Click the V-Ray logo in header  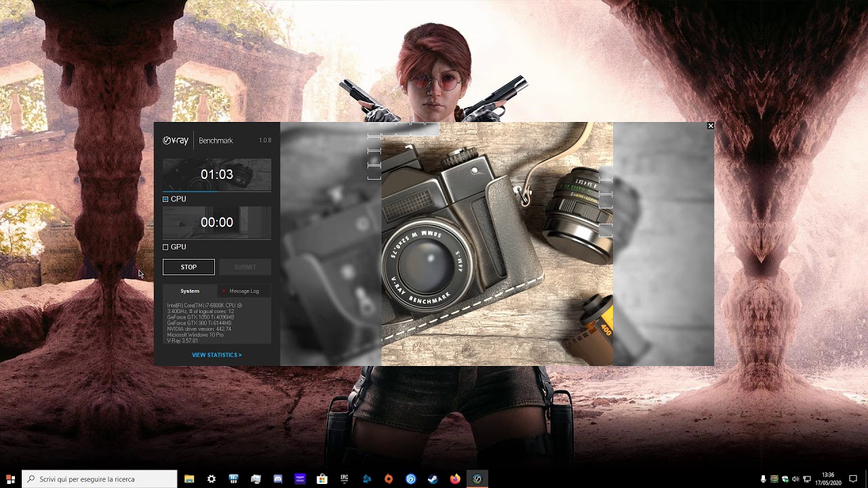(x=176, y=140)
